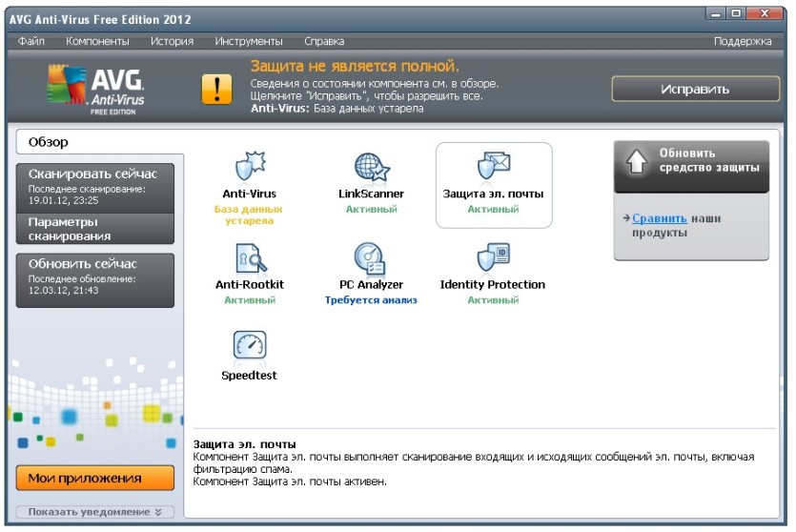Open the Anti-Rootkit magnifier icon
This screenshot has width=796, height=532.
(x=251, y=257)
